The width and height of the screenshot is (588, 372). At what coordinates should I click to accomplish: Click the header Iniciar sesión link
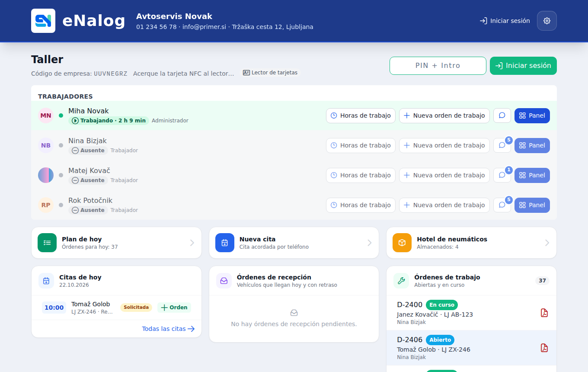[x=505, y=21]
